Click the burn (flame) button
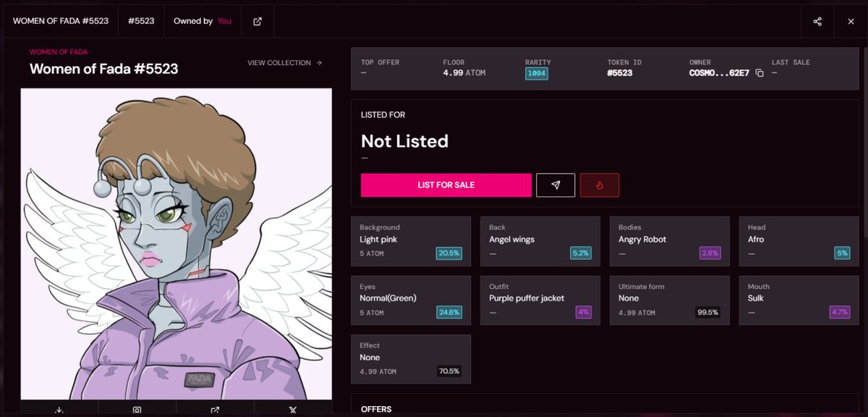The width and height of the screenshot is (868, 417). click(x=600, y=185)
